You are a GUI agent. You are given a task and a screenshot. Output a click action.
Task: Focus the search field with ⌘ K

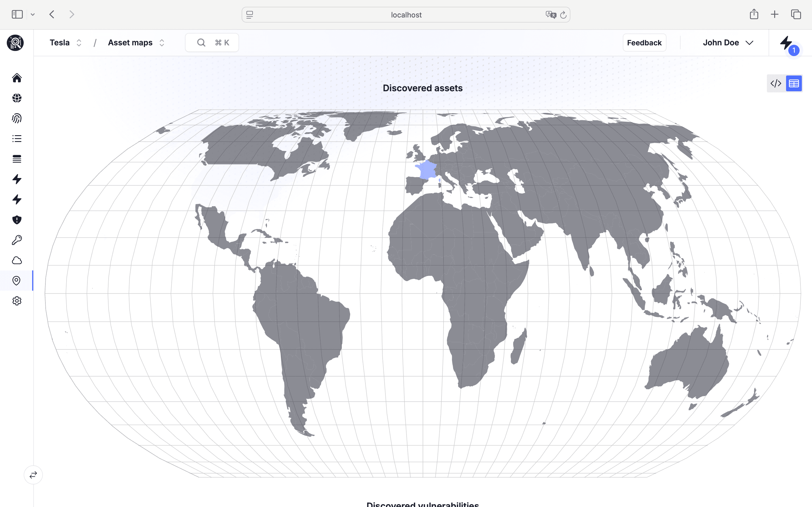coord(212,43)
